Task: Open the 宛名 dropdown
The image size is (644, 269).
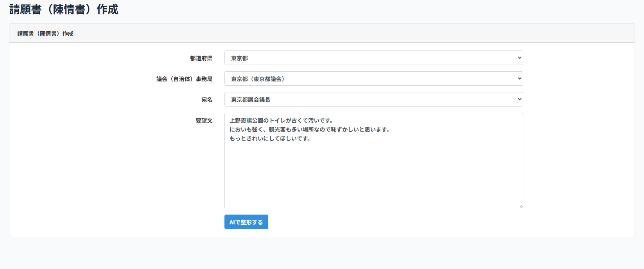Action: pos(373,99)
